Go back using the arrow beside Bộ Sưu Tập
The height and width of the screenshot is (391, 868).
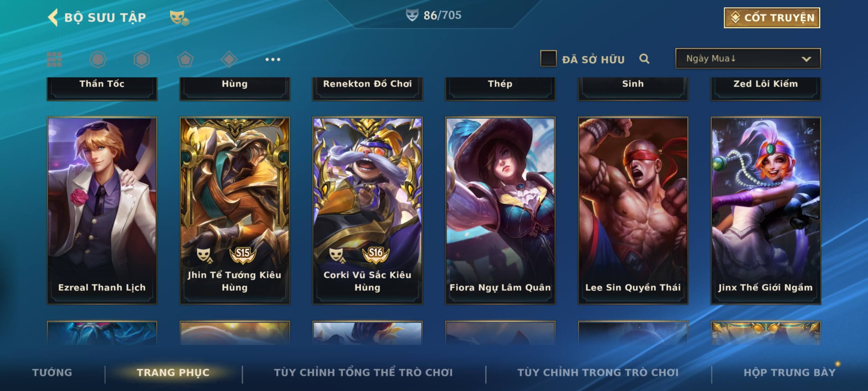pos(53,17)
